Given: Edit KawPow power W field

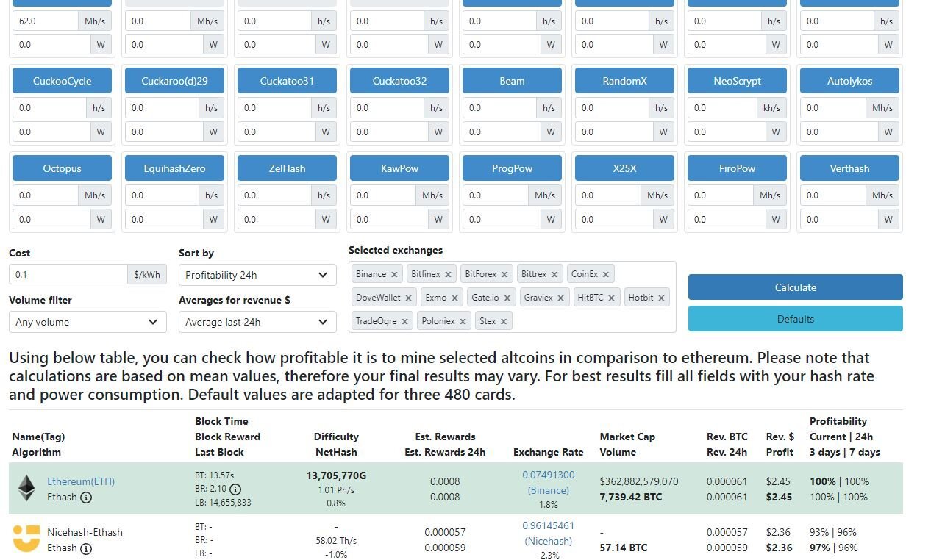Looking at the screenshot, I should [x=389, y=220].
